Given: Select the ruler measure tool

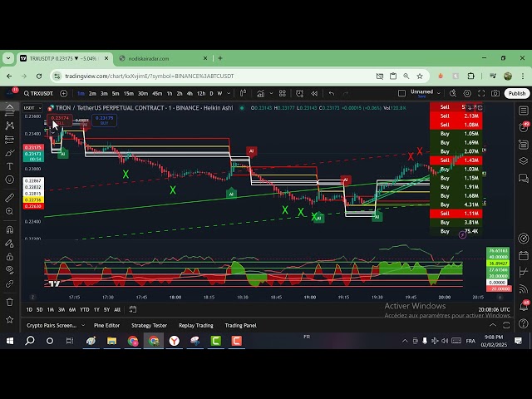Looking at the screenshot, I should click(x=9, y=198).
